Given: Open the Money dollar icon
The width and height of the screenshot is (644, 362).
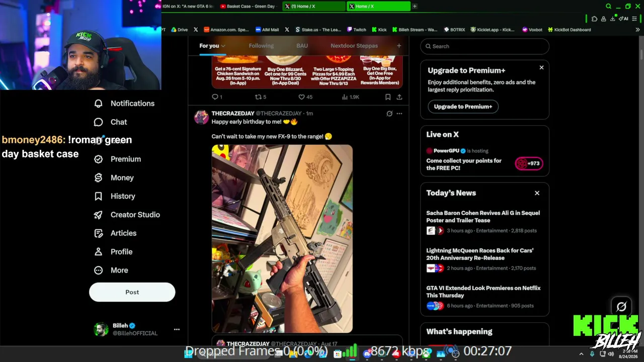Looking at the screenshot, I should (x=99, y=177).
